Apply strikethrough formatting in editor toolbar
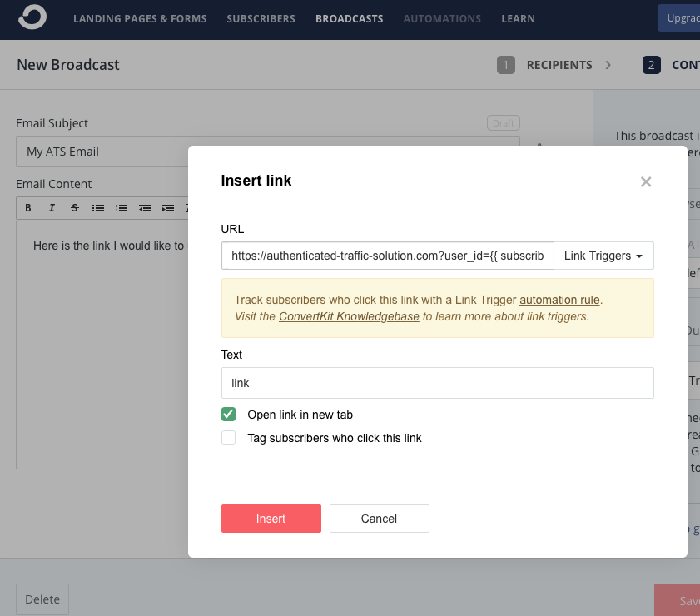The image size is (700, 616). [75, 208]
